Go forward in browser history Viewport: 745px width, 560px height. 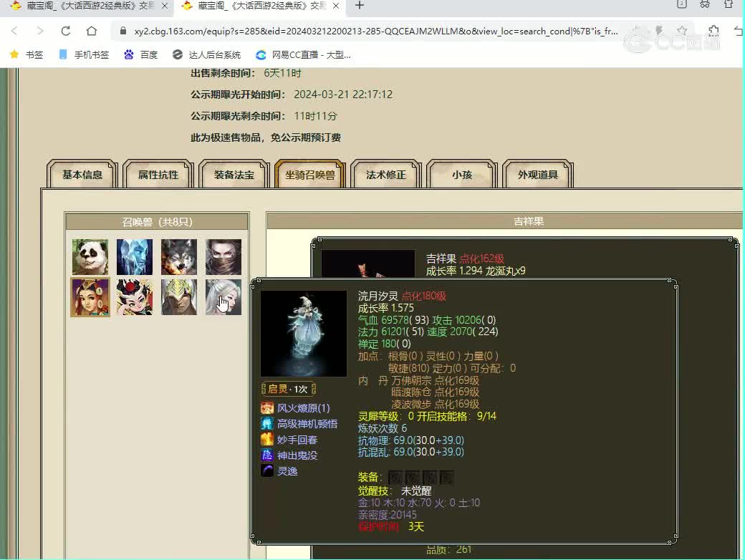[40, 31]
